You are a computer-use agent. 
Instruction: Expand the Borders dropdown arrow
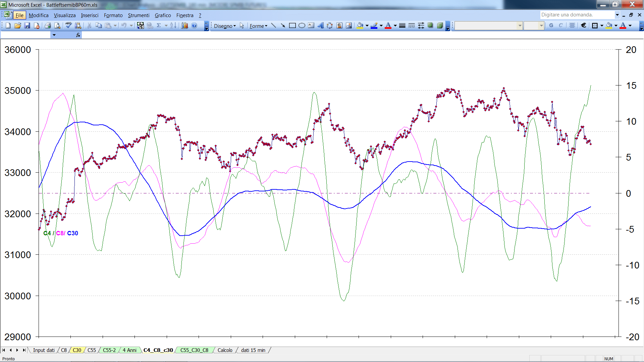(x=602, y=25)
